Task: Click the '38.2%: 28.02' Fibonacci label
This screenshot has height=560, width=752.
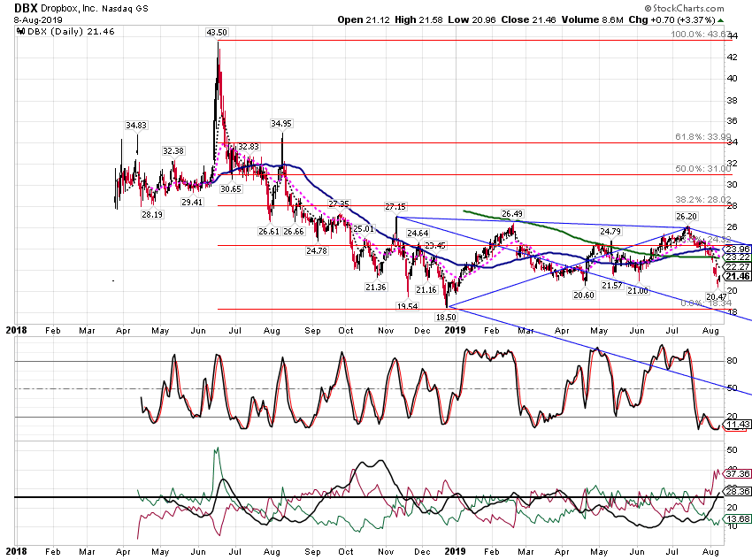Action: pyautogui.click(x=703, y=199)
